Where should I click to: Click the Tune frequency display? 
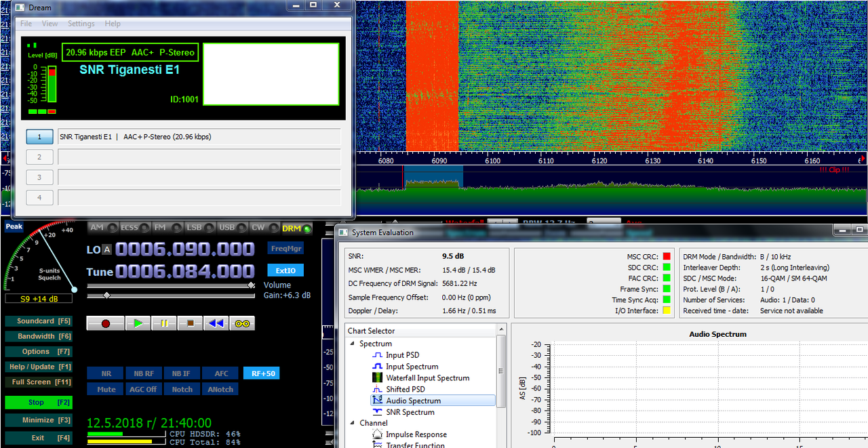point(184,272)
